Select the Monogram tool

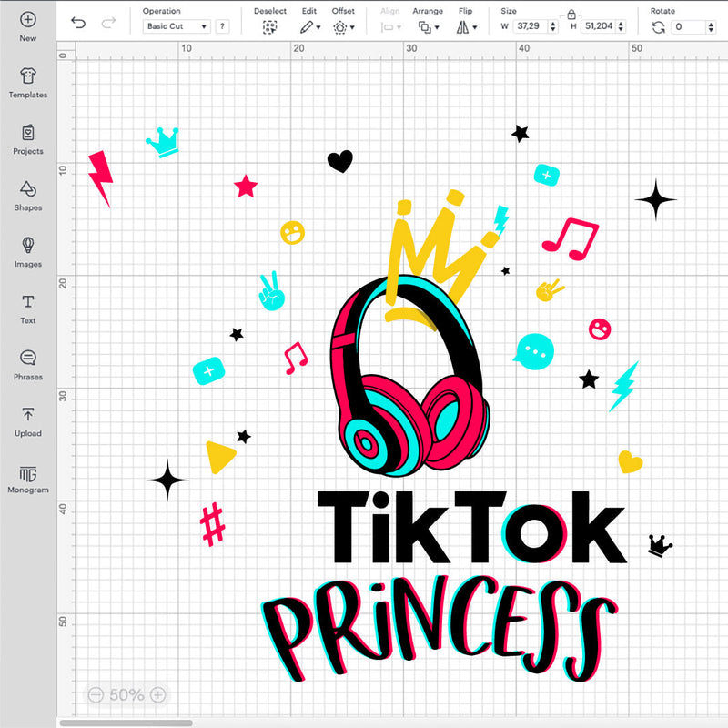(27, 477)
